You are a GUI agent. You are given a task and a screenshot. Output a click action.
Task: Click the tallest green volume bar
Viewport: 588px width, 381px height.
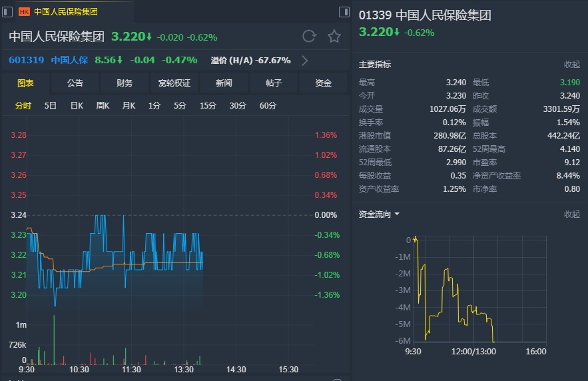54,340
